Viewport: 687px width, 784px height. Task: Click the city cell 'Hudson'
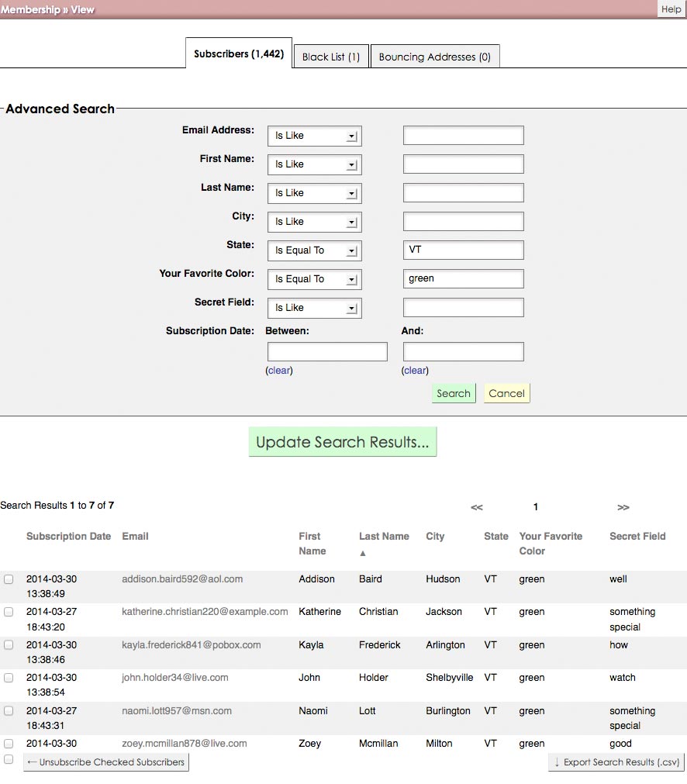click(x=443, y=579)
